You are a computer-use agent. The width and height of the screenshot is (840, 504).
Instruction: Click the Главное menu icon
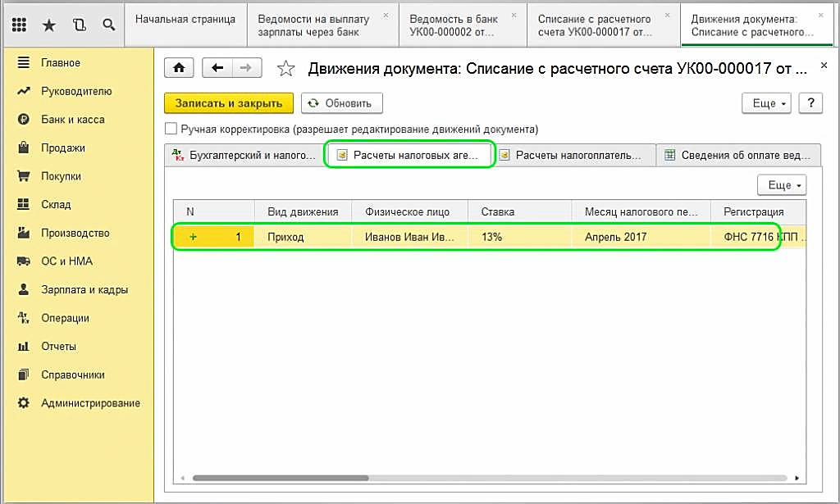tap(24, 62)
